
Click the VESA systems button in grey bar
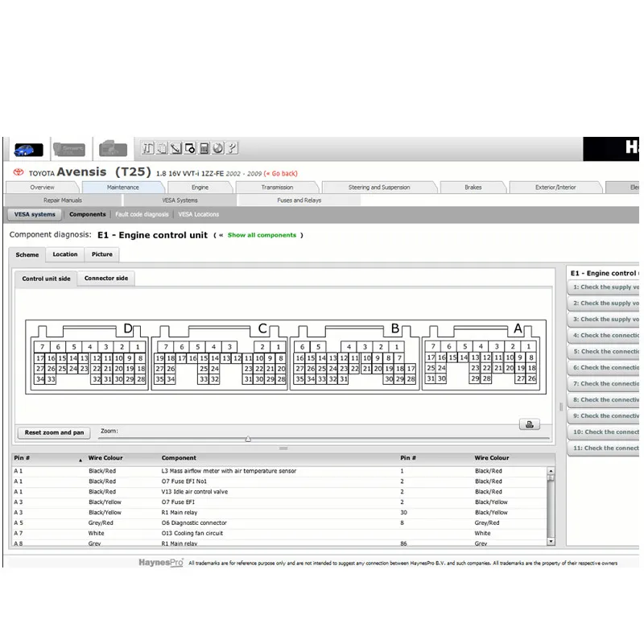click(35, 214)
